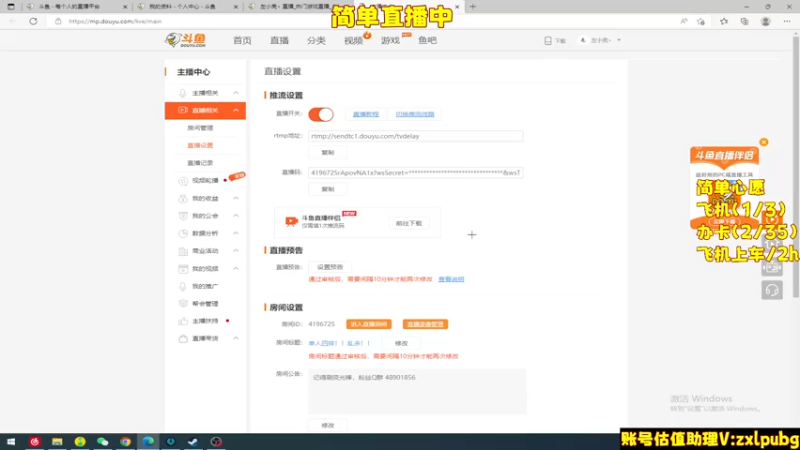
Task: Click the 切换推流线路 link
Action: [415, 114]
